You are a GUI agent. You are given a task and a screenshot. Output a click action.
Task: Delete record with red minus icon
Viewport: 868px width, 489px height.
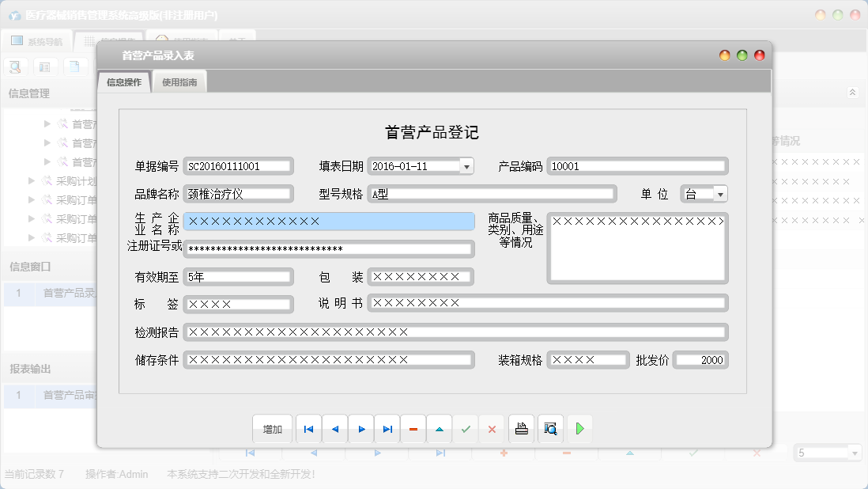click(x=413, y=429)
